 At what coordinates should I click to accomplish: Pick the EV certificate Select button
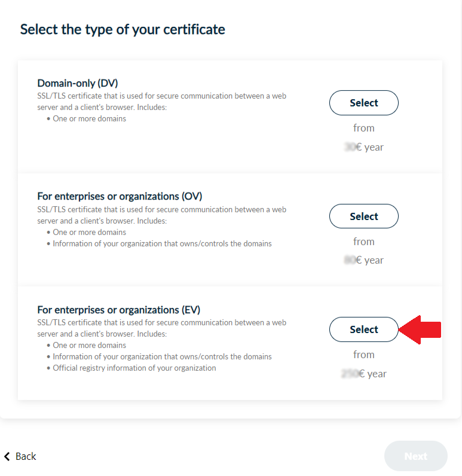(x=363, y=329)
